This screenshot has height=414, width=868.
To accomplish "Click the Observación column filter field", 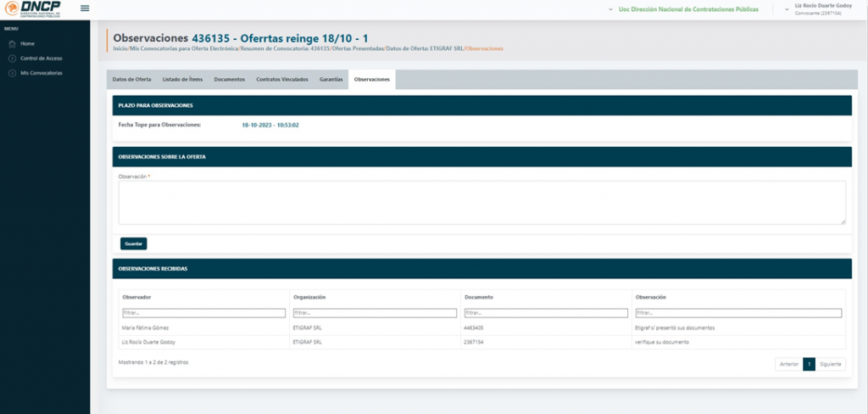I will 738,313.
